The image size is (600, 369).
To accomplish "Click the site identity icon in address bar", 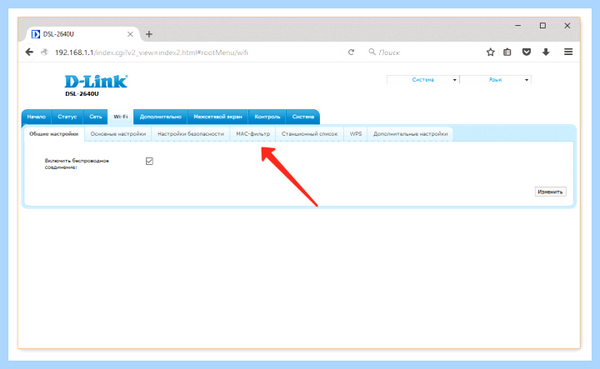I will click(x=44, y=52).
